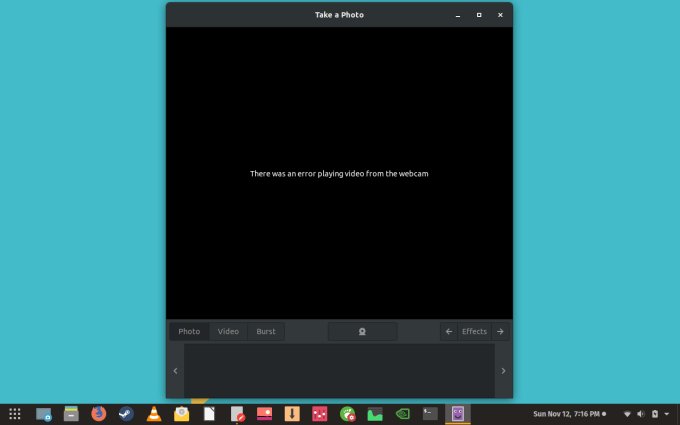The height and width of the screenshot is (425, 680).
Task: Expand the system menu dropdown arrow
Action: tap(667, 413)
